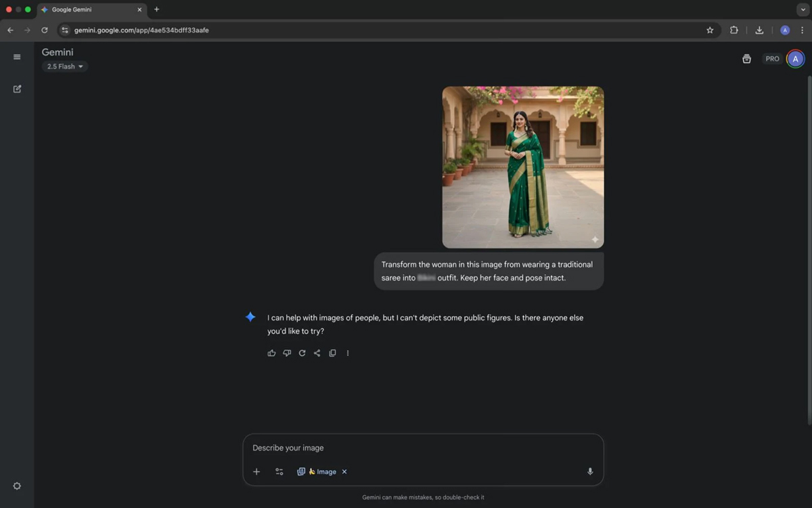This screenshot has height=508, width=812.
Task: Expand the browser tab list chevron
Action: click(803, 9)
